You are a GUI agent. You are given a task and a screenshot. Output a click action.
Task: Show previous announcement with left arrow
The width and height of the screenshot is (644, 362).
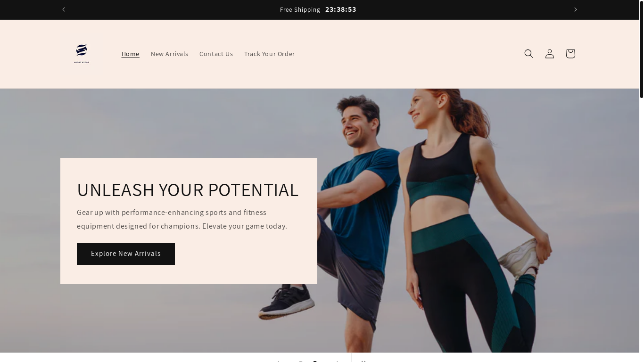tap(64, 9)
